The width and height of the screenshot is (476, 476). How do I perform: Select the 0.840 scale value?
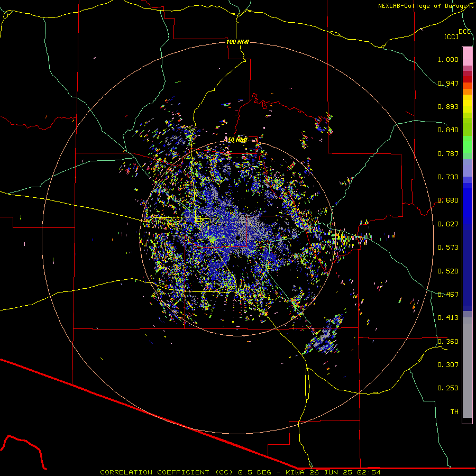448,130
